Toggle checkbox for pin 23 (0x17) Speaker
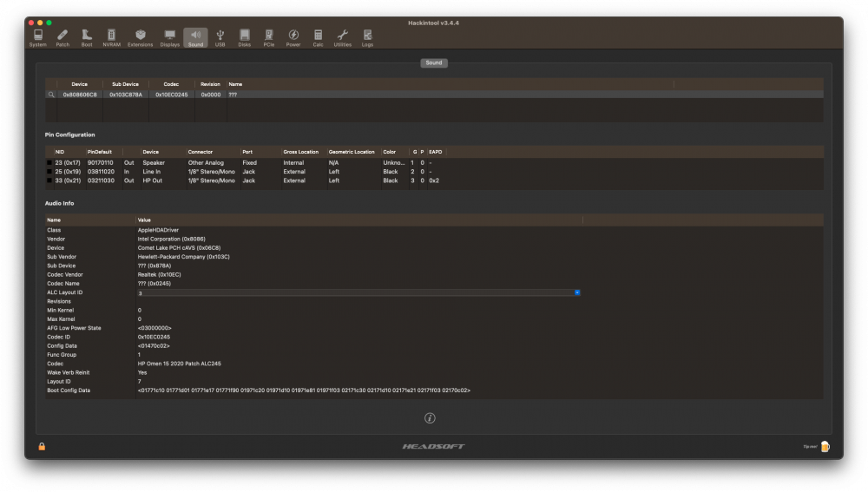The height and width of the screenshot is (492, 868). (x=49, y=163)
